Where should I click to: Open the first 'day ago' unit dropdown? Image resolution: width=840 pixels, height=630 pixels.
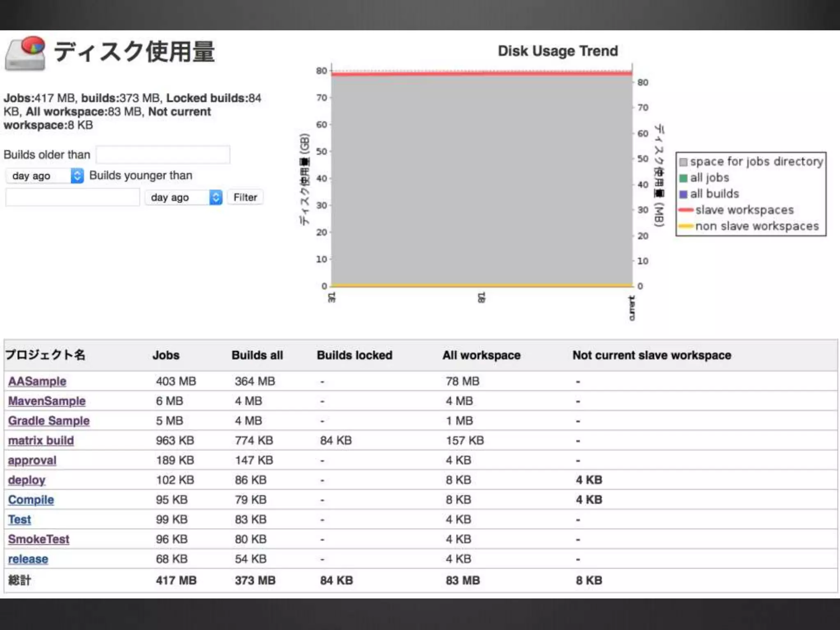pyautogui.click(x=45, y=176)
